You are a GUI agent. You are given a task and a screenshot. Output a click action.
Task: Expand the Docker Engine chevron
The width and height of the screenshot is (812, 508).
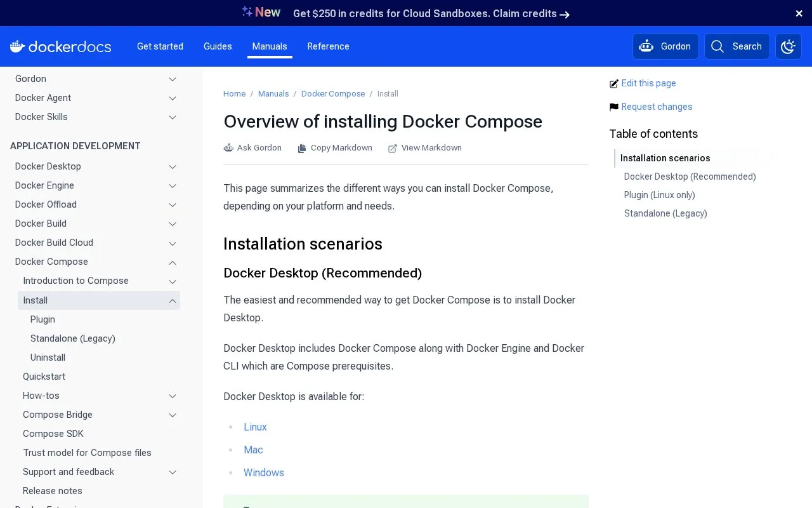(173, 186)
